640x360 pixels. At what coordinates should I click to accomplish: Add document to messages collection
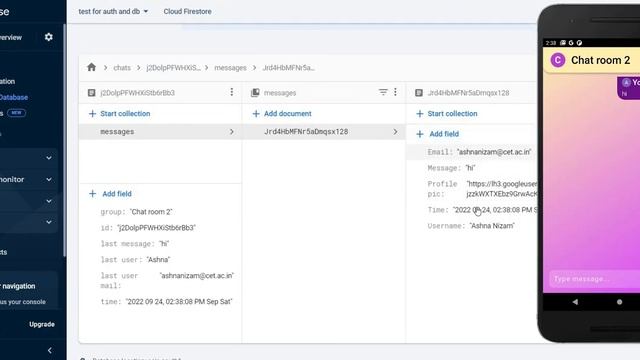[282, 113]
